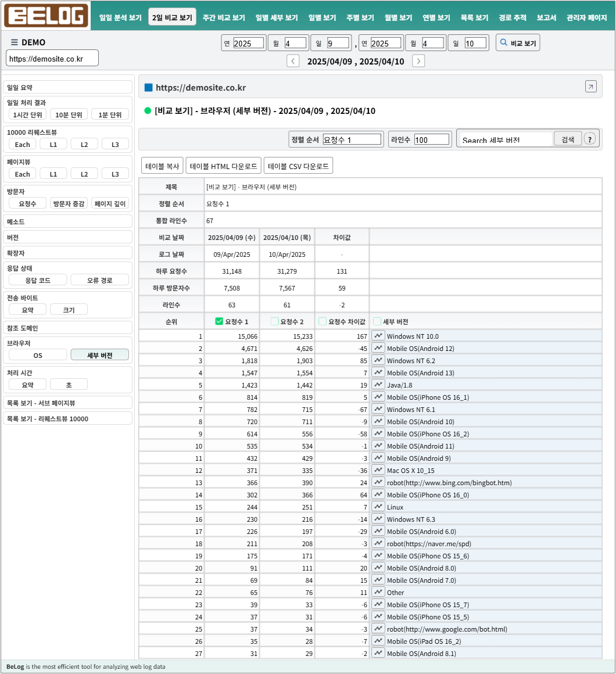Select 응답 코드 in sidebar
Image resolution: width=616 pixels, height=674 pixels.
pyautogui.click(x=38, y=280)
